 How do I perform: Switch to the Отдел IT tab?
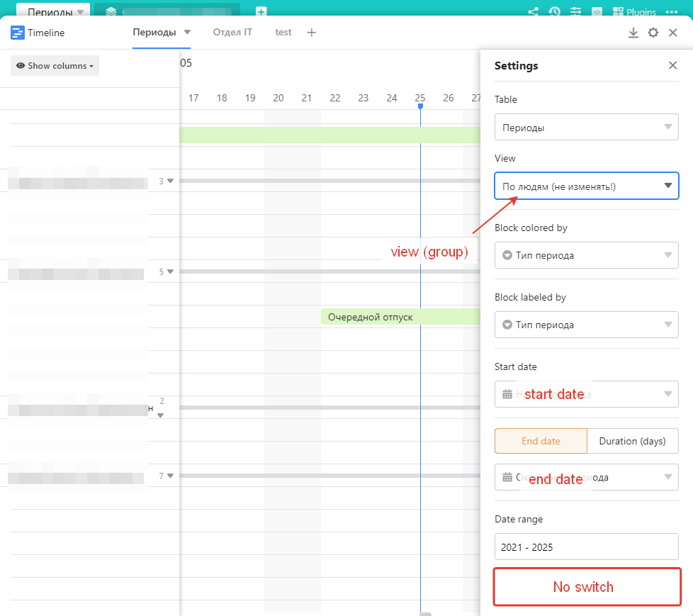[x=232, y=33]
